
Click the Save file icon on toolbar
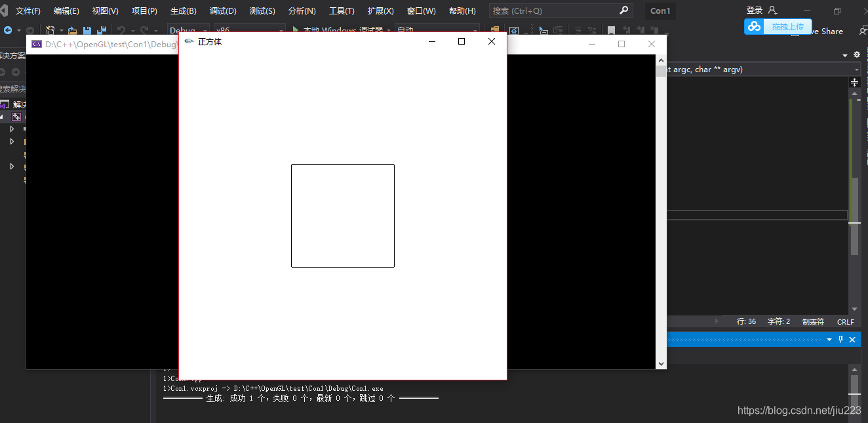click(87, 30)
